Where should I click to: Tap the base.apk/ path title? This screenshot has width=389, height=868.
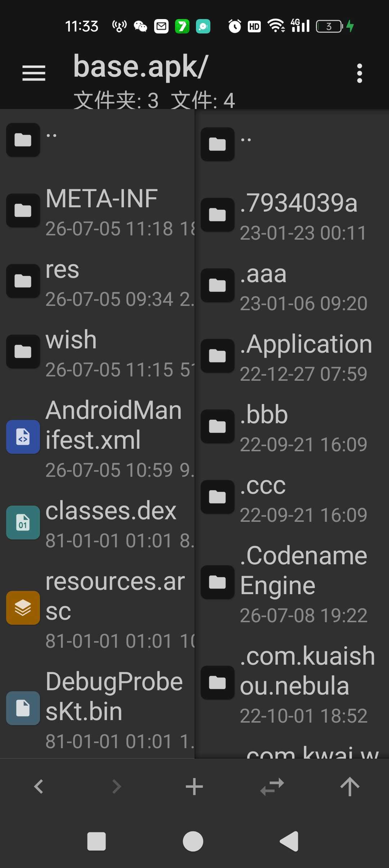pyautogui.click(x=140, y=67)
